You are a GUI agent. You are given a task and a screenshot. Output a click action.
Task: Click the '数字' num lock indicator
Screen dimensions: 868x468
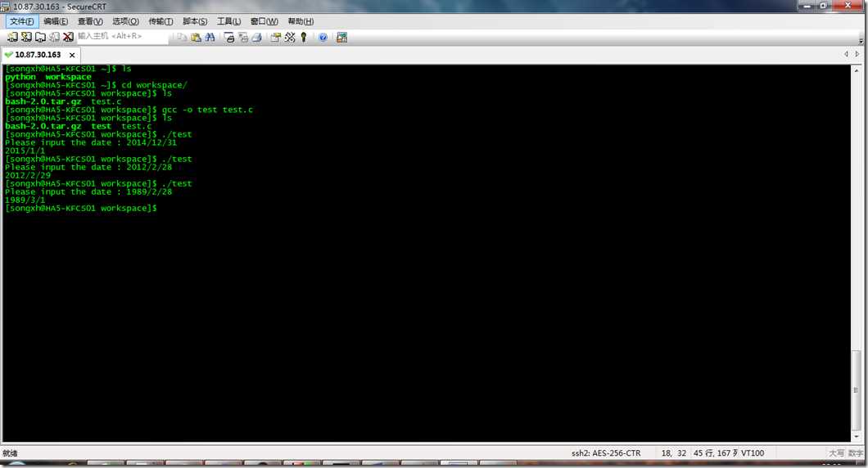click(855, 453)
